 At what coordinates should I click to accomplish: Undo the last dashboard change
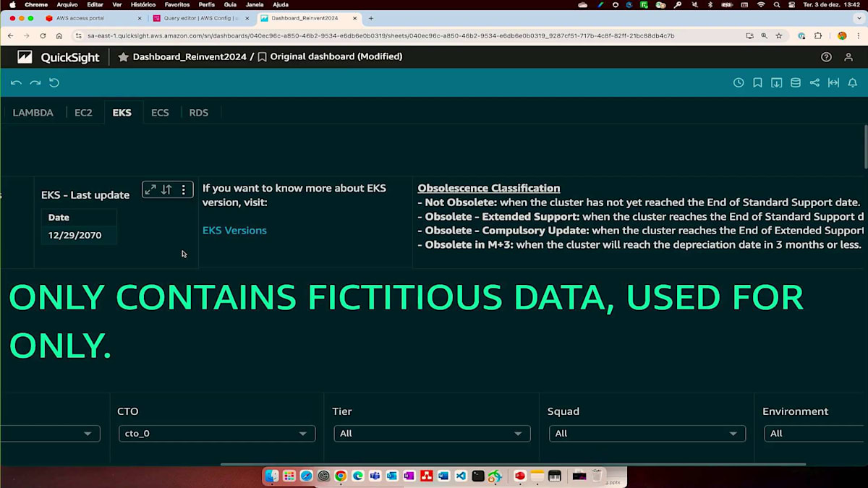[16, 82]
